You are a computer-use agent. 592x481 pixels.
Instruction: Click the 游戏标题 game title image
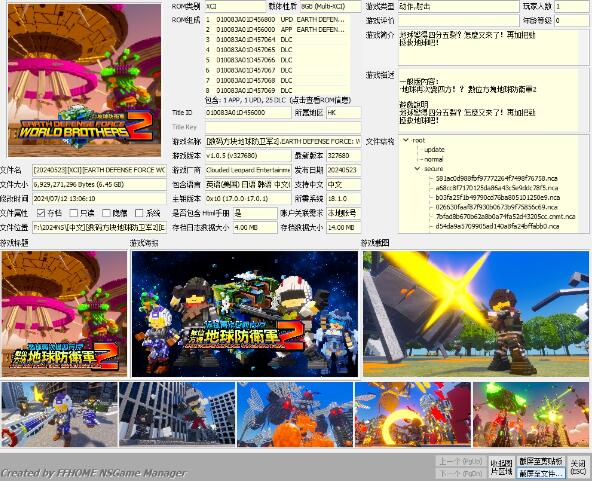point(64,314)
